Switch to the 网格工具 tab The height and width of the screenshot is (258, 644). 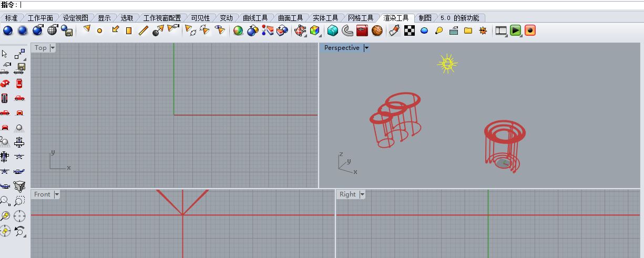(360, 18)
